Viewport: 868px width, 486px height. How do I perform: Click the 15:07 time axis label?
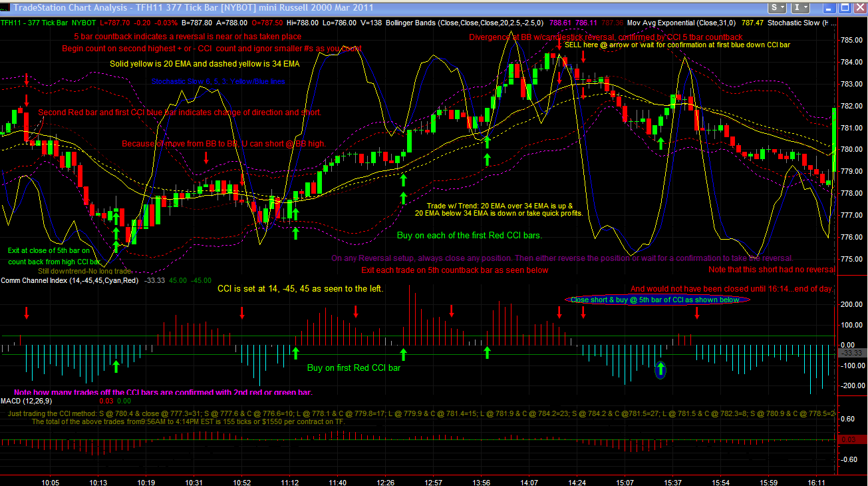(625, 482)
